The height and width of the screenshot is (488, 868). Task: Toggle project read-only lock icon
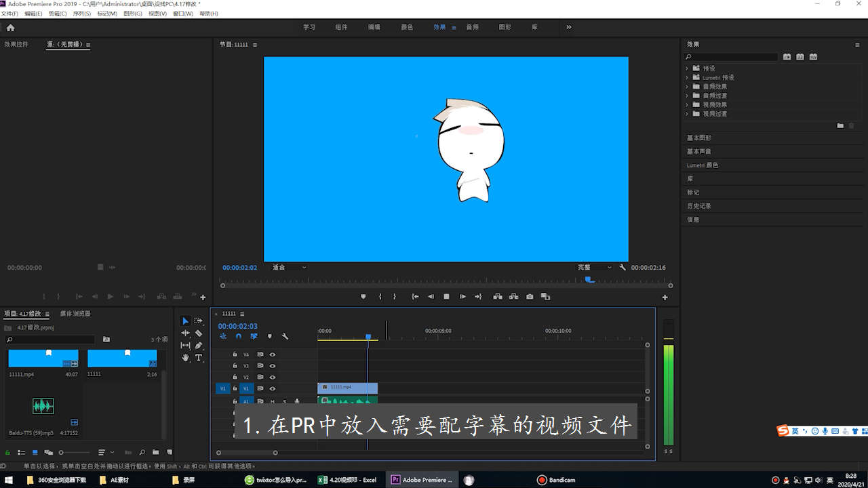(x=7, y=452)
